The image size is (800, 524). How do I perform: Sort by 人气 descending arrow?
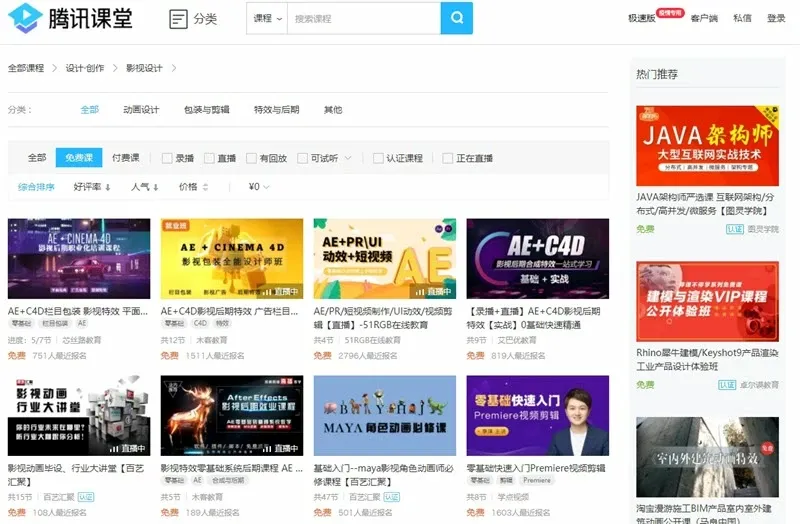pyautogui.click(x=156, y=187)
